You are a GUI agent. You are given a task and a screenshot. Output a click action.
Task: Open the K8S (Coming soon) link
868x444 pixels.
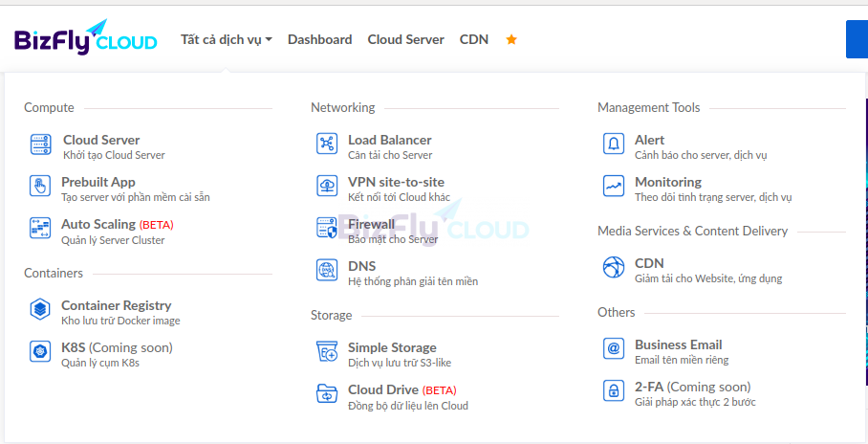[x=117, y=348]
